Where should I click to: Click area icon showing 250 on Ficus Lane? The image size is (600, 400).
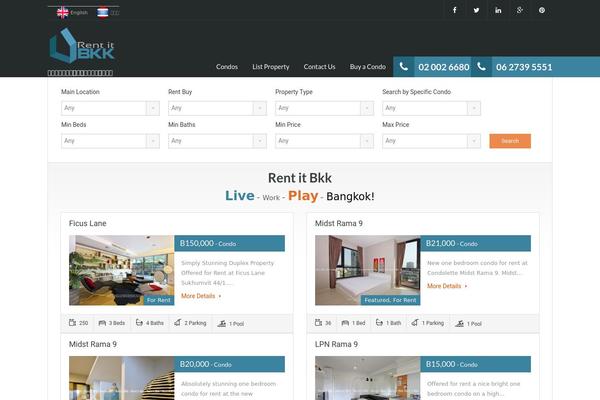click(72, 323)
